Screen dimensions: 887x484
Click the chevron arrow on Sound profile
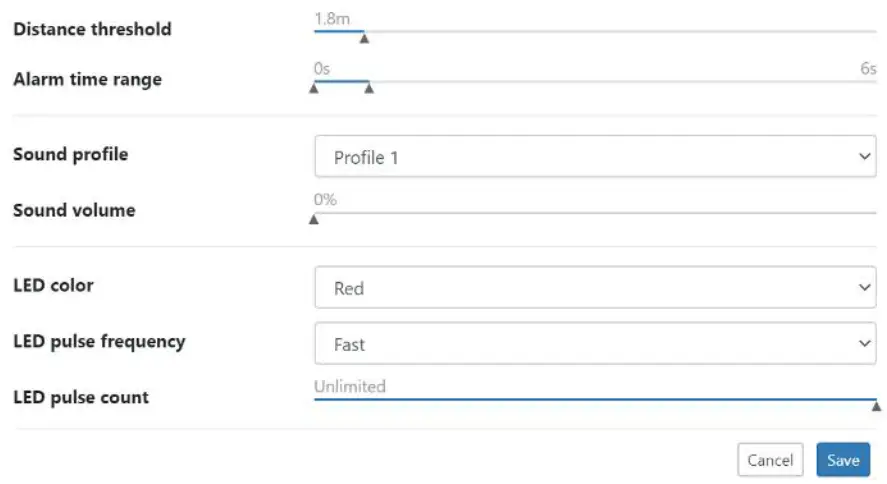(864, 157)
